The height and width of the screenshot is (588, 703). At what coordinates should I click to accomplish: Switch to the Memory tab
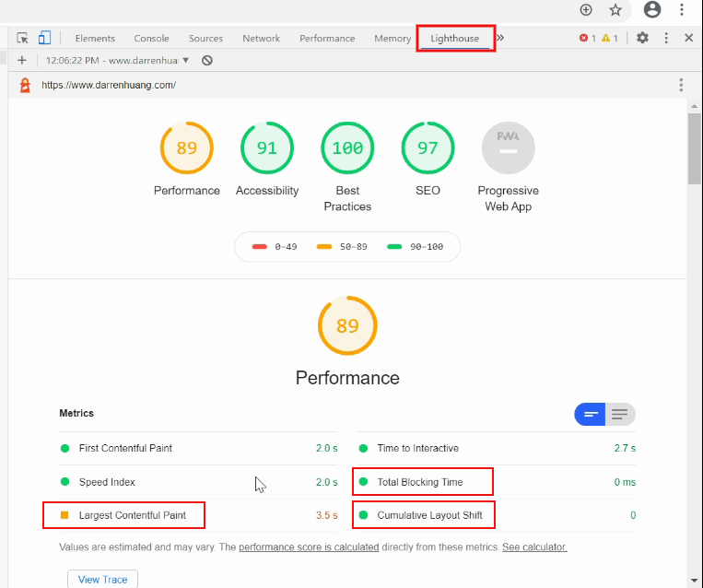click(393, 38)
